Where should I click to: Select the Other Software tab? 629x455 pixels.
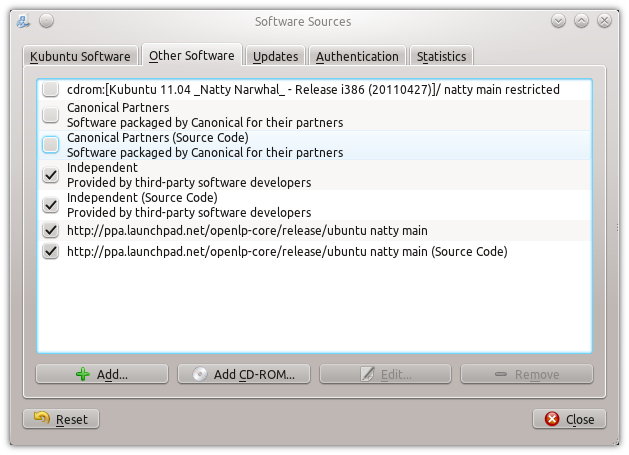[192, 55]
